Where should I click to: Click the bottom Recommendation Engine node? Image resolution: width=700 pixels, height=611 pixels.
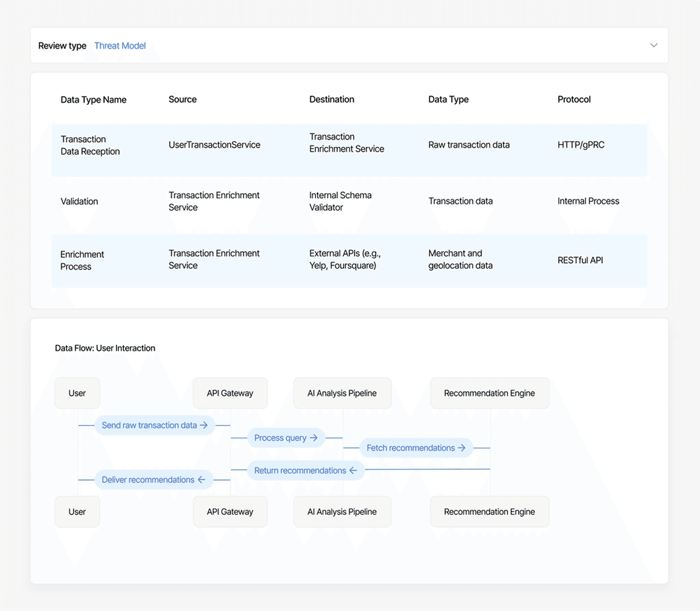click(489, 512)
